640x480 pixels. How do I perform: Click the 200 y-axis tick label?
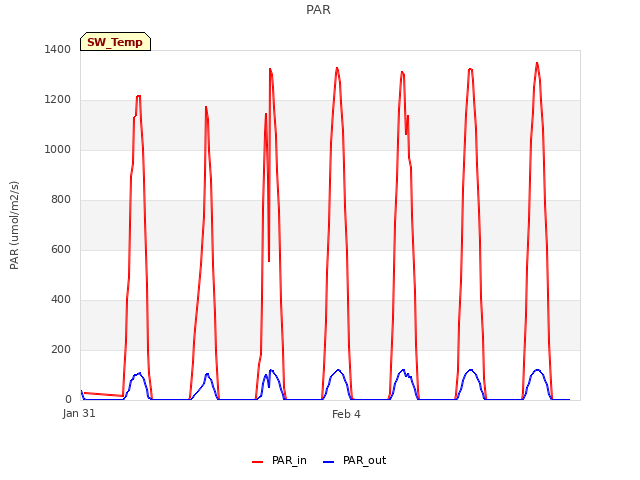[61, 349]
